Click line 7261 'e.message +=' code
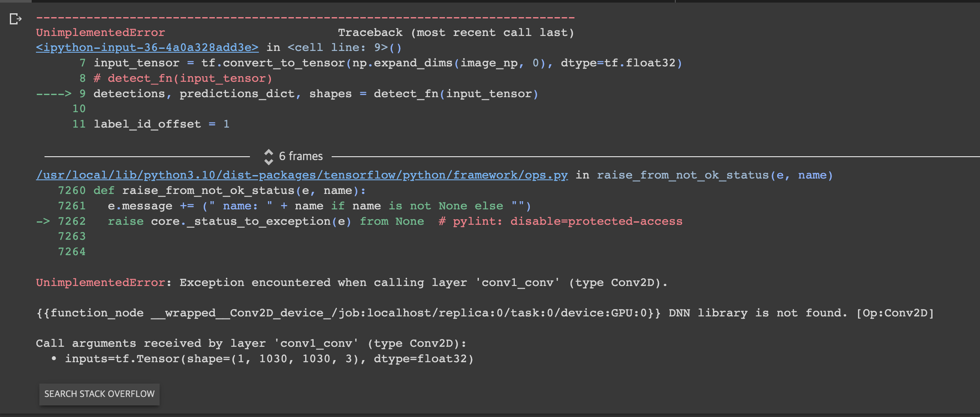Viewport: 980px width, 417px height. pos(319,206)
